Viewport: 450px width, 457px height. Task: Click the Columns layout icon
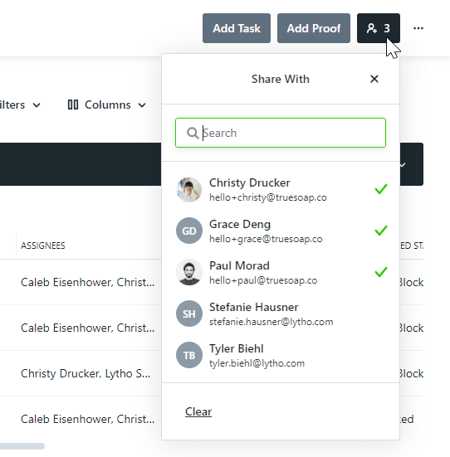[73, 105]
